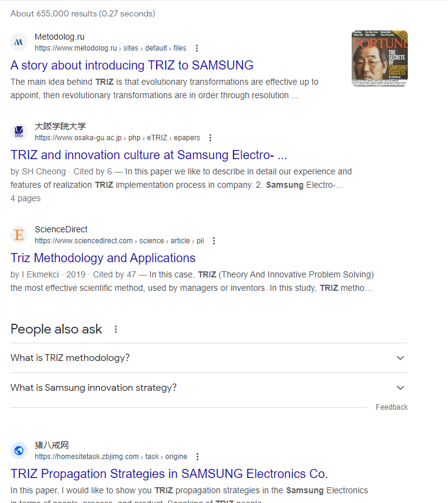Click the Metodolog.ru site favicon

pos(19,42)
